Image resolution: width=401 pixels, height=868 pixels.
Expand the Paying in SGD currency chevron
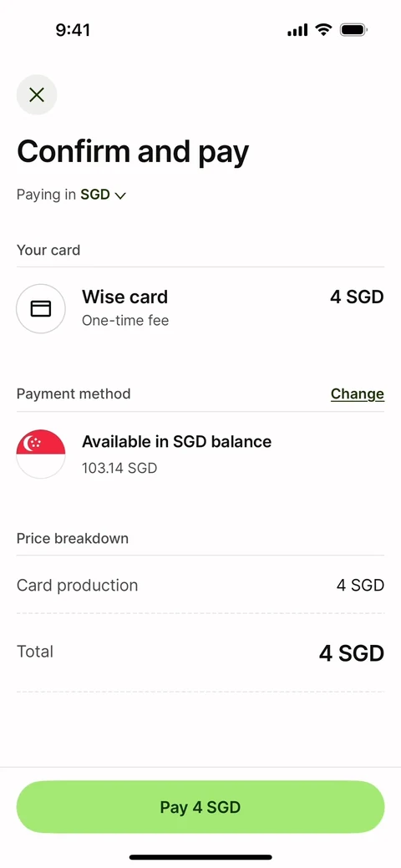(x=120, y=195)
